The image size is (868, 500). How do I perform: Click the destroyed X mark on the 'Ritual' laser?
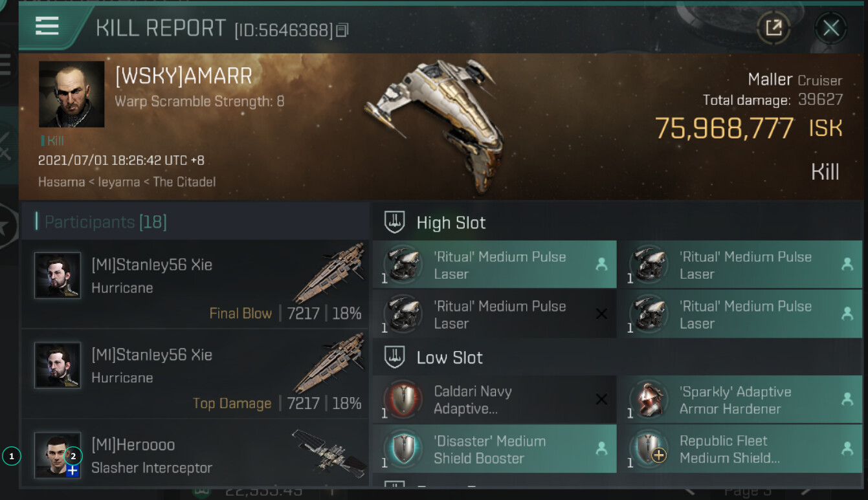(x=601, y=314)
